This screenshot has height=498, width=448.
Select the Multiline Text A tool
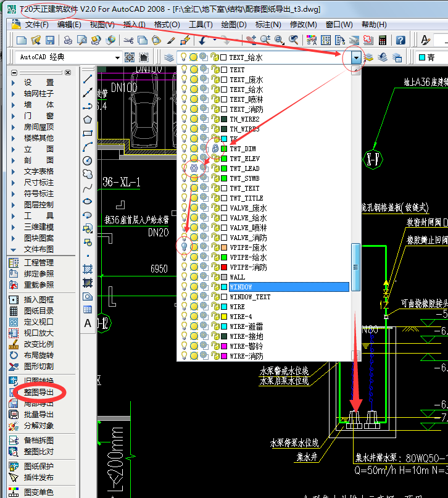pos(88,323)
